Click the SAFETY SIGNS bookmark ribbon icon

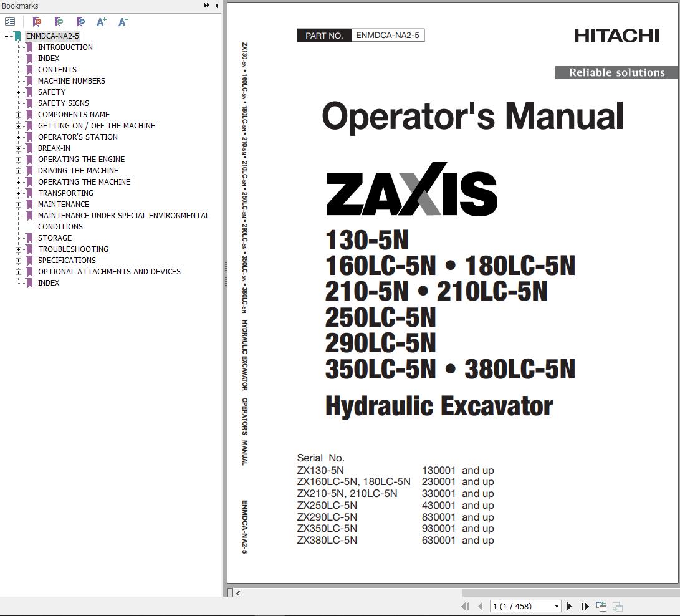[29, 103]
